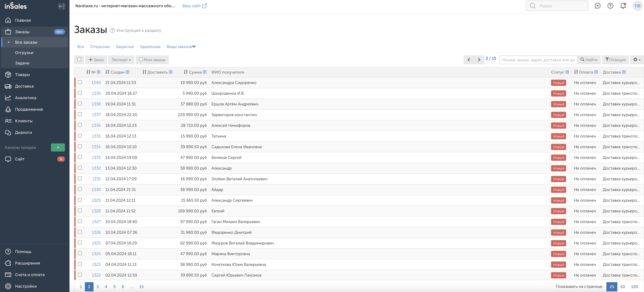Select checkbox for order 1340
The height and width of the screenshot is (292, 644).
[80, 82]
